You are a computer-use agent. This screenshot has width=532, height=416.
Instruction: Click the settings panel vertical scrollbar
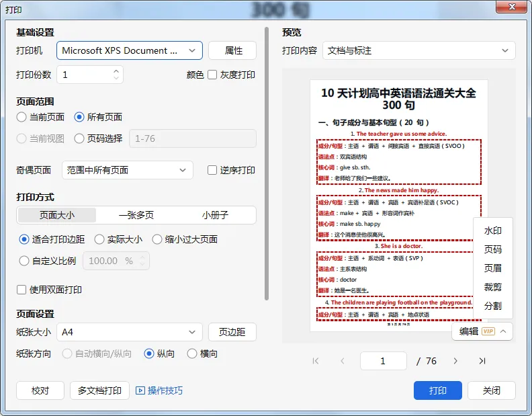(267, 164)
